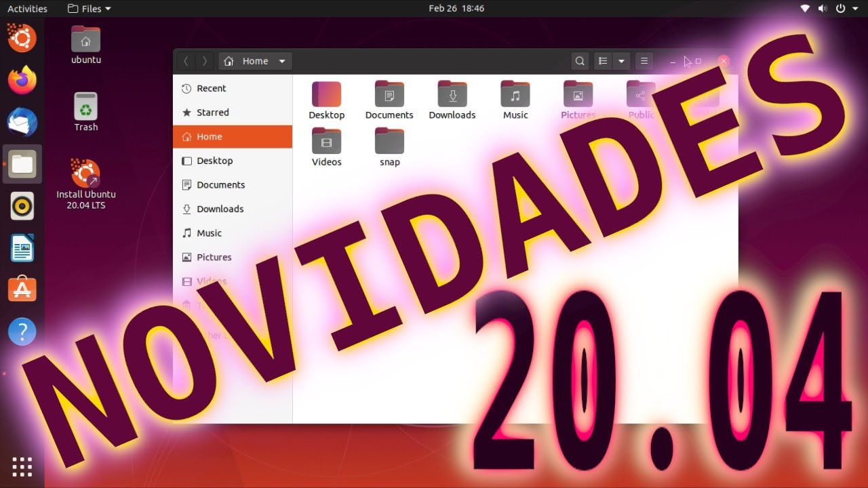Screen dimensions: 868x488
Task: Select the Videos folder in file grid
Action: (327, 147)
